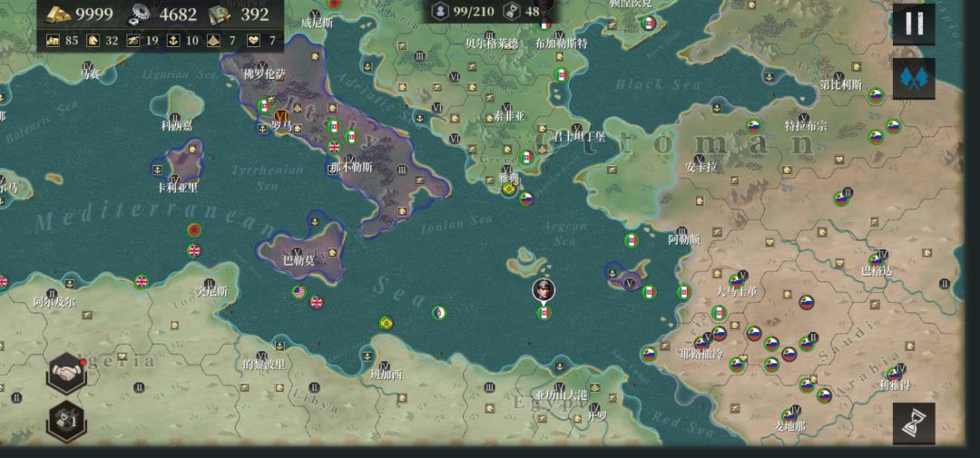Select the Italian unit left of 君士坦丁堡

point(527,158)
